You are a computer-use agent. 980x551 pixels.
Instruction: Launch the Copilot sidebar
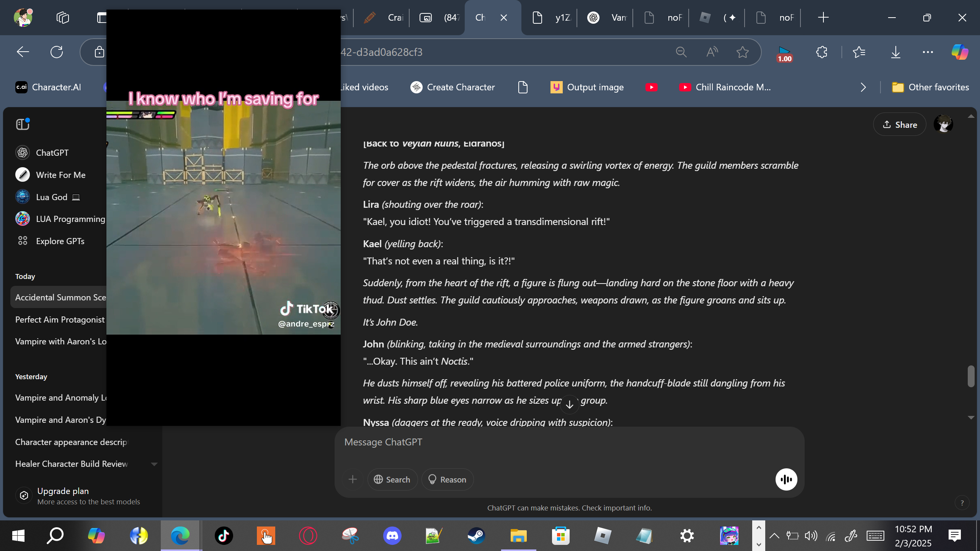960,52
